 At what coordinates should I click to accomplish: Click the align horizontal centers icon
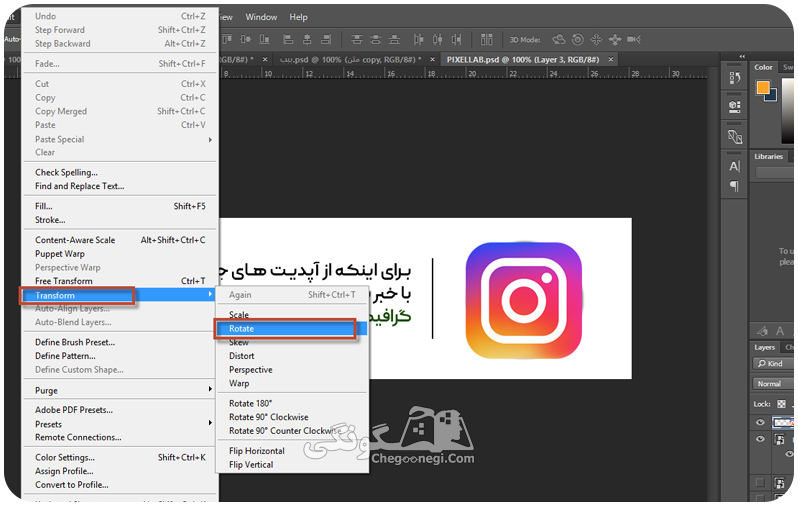point(307,39)
